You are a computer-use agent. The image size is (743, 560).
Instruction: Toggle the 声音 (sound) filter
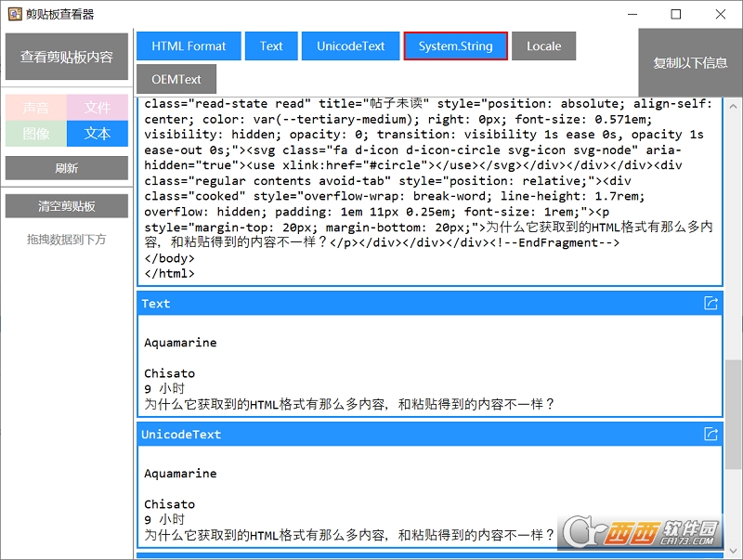(x=36, y=108)
